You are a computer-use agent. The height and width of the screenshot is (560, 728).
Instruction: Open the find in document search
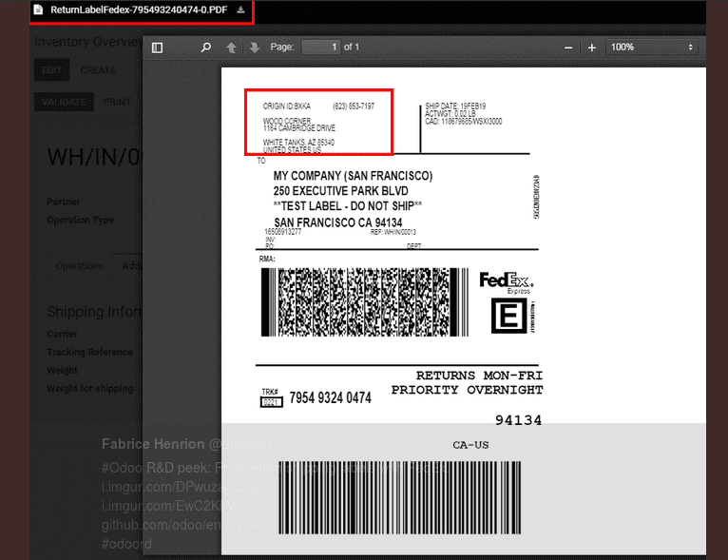point(205,48)
